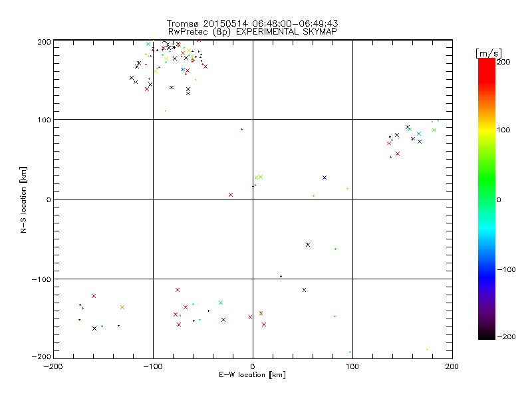Click the colorbar label '0'
532x399 pixels.
click(x=499, y=199)
